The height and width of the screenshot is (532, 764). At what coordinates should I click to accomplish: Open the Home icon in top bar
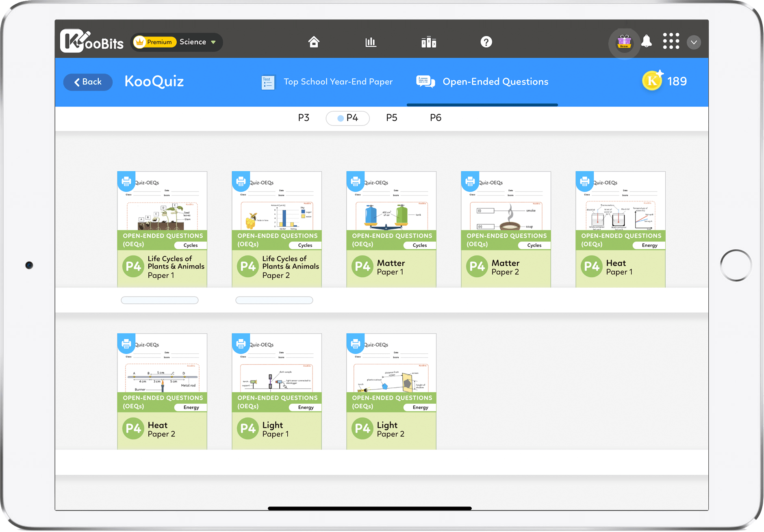coord(314,42)
